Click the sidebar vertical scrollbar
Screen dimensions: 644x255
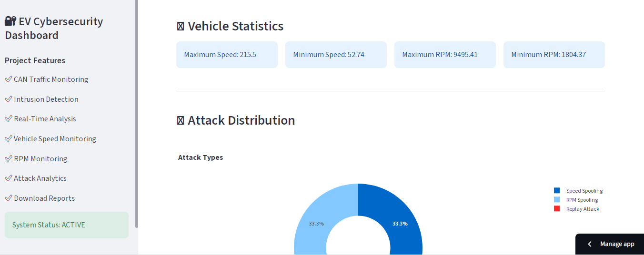(x=137, y=114)
